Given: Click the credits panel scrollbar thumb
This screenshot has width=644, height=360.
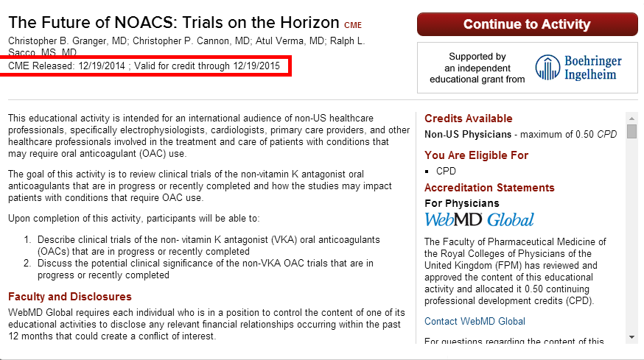Looking at the screenshot, I should [631, 131].
